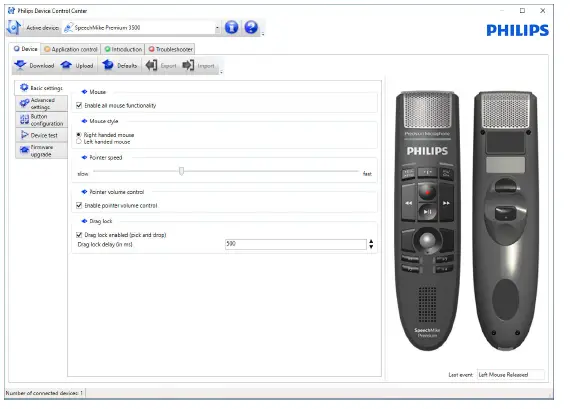Click the Number of connected devices status text
This screenshot has width=570, height=409.
pyautogui.click(x=44, y=393)
